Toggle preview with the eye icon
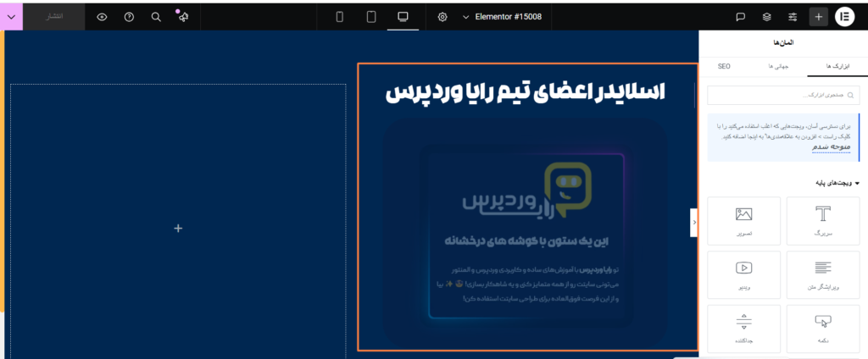The width and height of the screenshot is (868, 359). pos(102,16)
